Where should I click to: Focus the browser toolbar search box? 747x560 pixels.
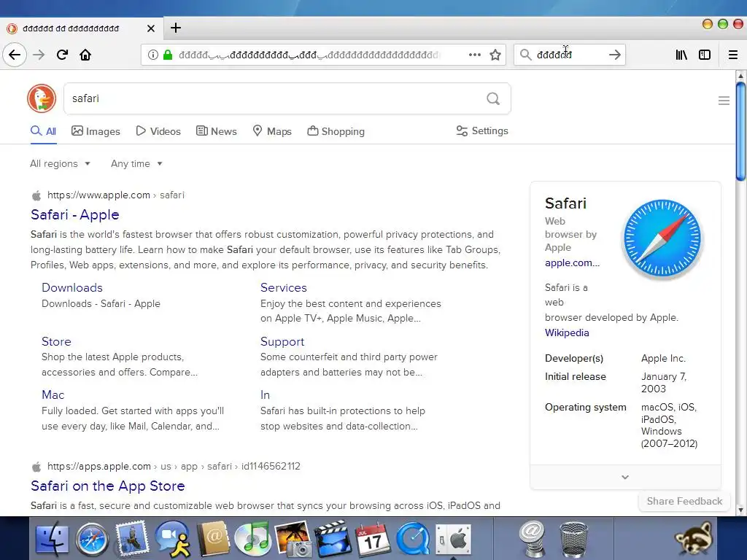[x=569, y=55]
